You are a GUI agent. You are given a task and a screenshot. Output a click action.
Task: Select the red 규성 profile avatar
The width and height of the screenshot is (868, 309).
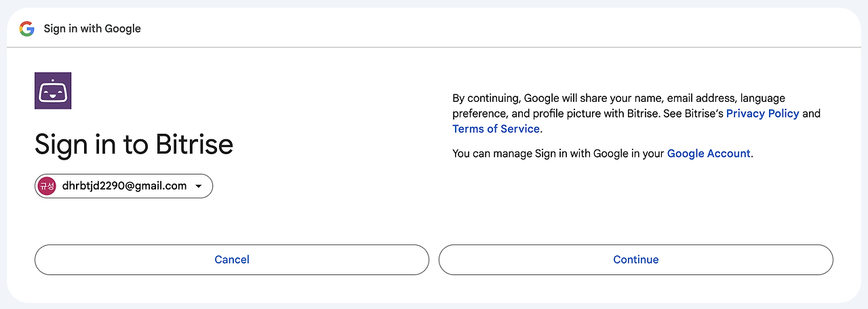[x=46, y=186]
